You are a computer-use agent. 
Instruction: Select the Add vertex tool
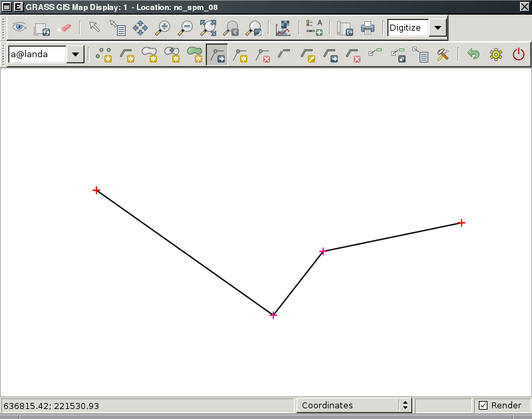[240, 55]
